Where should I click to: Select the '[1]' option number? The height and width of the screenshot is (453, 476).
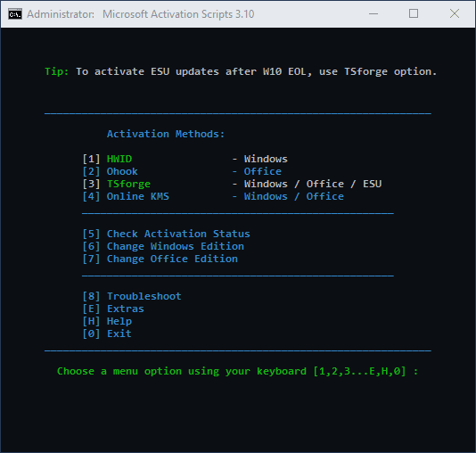point(91,159)
